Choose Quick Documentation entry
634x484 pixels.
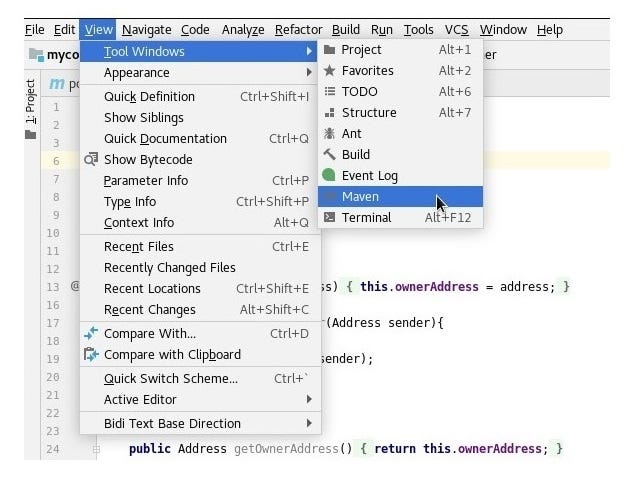[x=200, y=139]
